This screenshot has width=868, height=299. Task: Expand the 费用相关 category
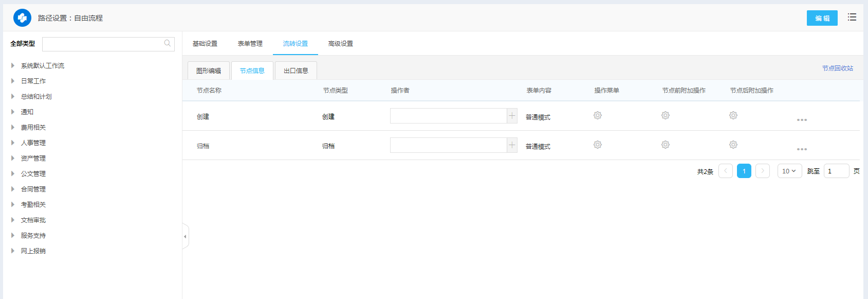coord(13,128)
